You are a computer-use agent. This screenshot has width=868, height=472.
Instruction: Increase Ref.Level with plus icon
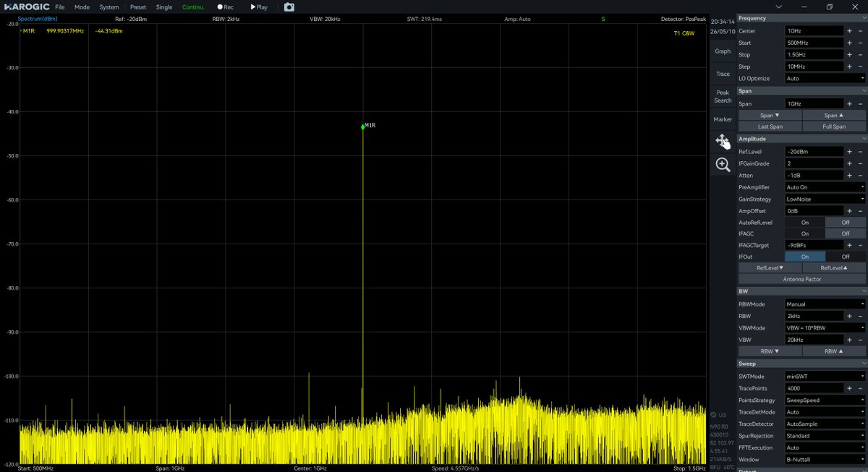point(850,152)
